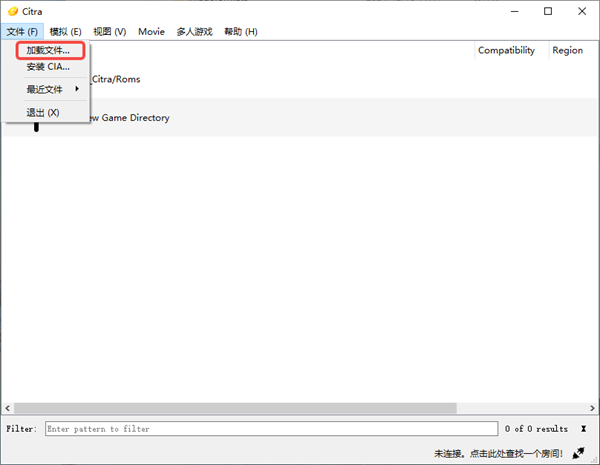
Task: Click the horizontal scrollbar thumb
Action: coord(235,408)
